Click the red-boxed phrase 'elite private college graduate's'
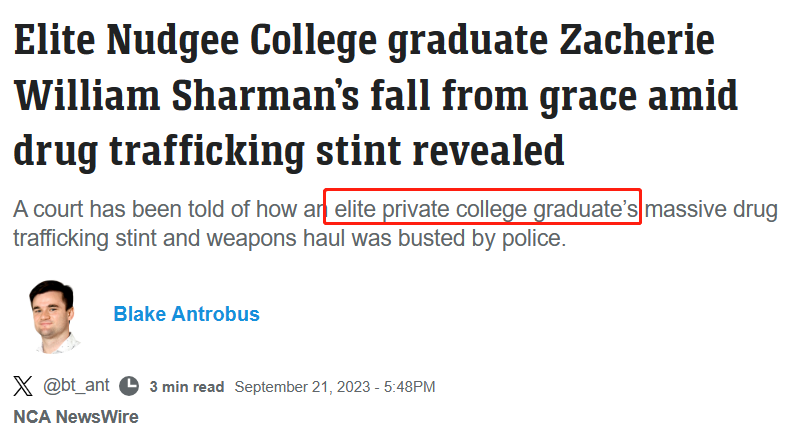Screen dimensions: 798x433 (x=486, y=209)
